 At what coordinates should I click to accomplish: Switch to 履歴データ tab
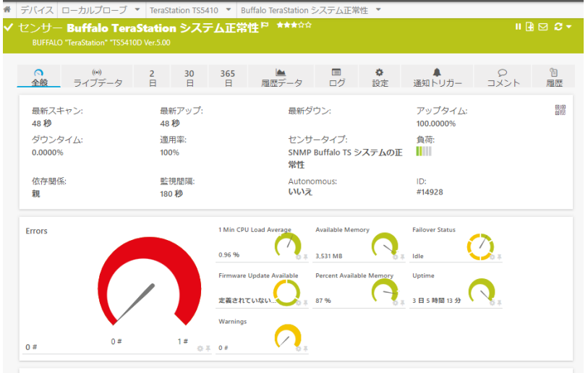click(281, 77)
